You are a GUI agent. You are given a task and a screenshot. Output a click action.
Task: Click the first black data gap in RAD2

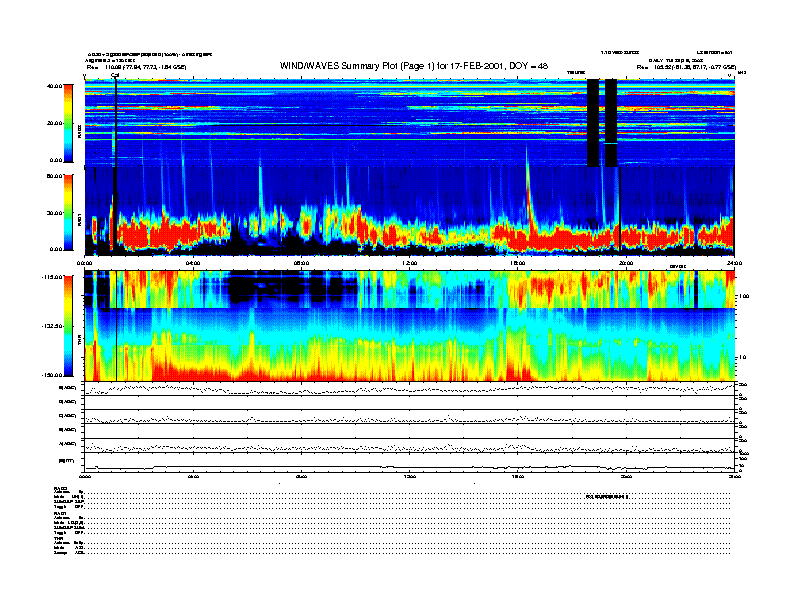[593, 123]
